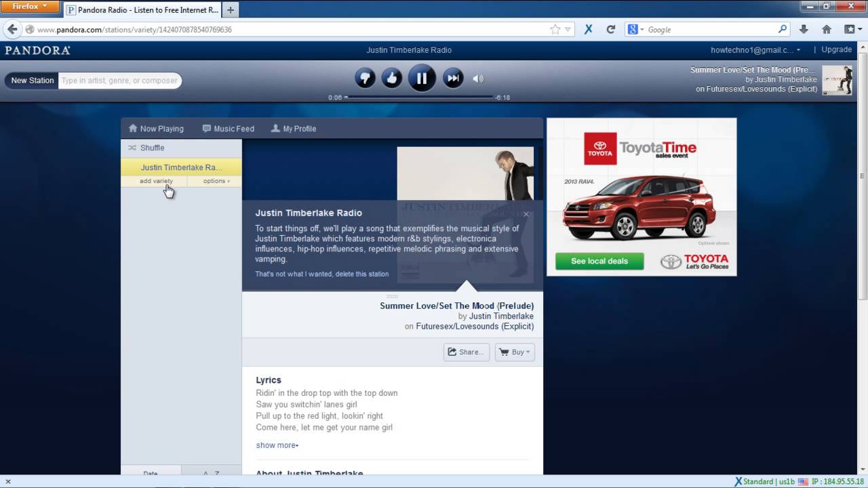Open the song title in the header player
Viewport: 868px width, 488px height.
pos(753,70)
